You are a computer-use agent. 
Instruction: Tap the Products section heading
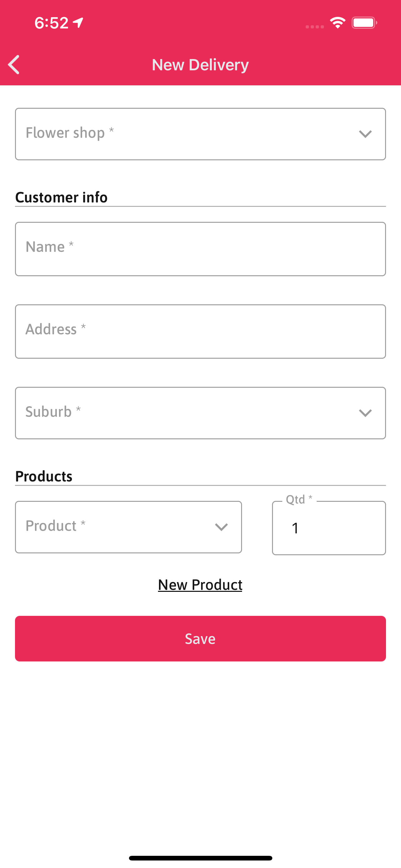(44, 476)
